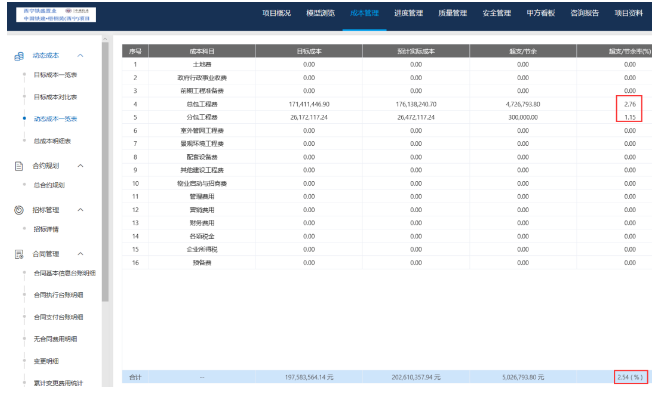Click the 总包工程费 cell in row 4

pyautogui.click(x=202, y=104)
